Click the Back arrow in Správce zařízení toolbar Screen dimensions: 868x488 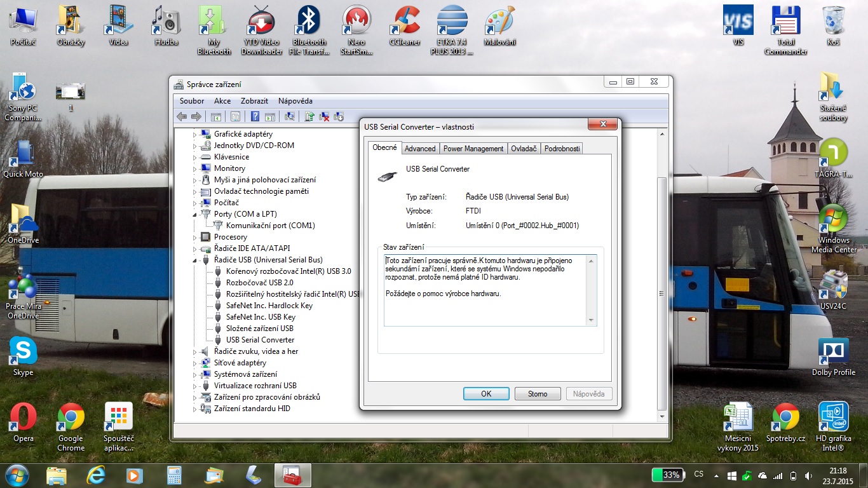[182, 116]
